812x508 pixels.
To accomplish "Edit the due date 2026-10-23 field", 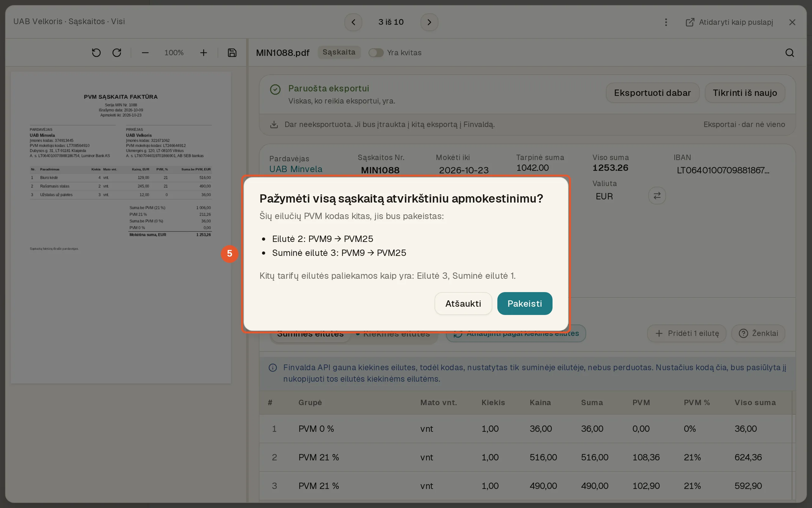I will click(464, 170).
